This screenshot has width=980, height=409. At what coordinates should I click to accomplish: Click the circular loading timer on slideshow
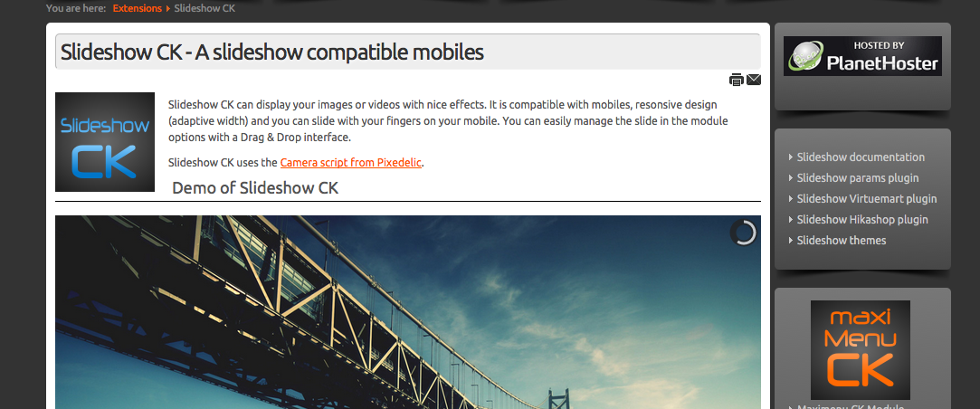point(743,233)
